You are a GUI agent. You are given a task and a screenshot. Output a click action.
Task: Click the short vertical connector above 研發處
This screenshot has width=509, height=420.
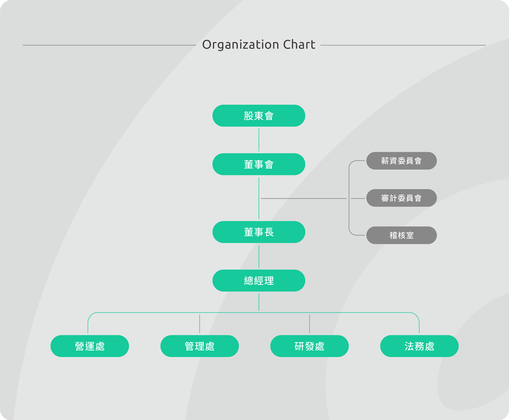tap(310, 323)
